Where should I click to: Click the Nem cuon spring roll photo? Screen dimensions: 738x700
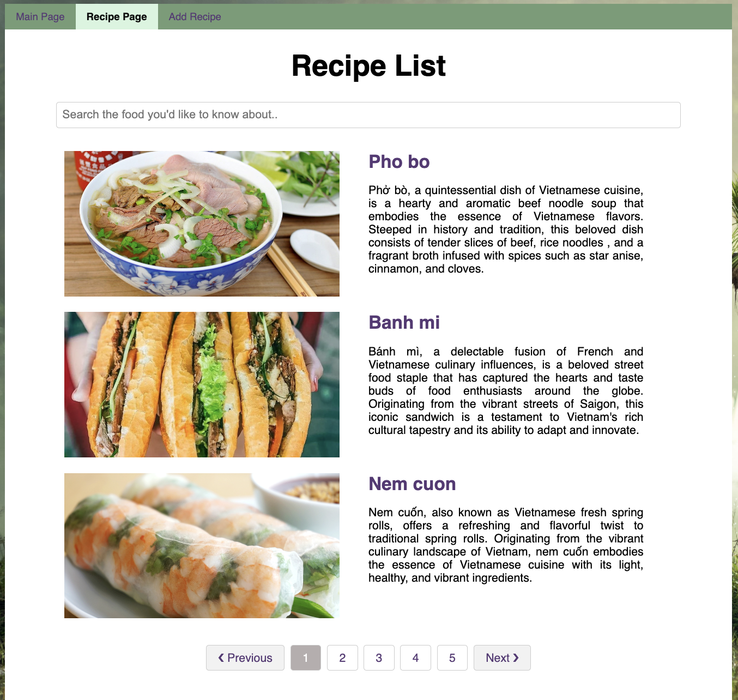click(202, 546)
